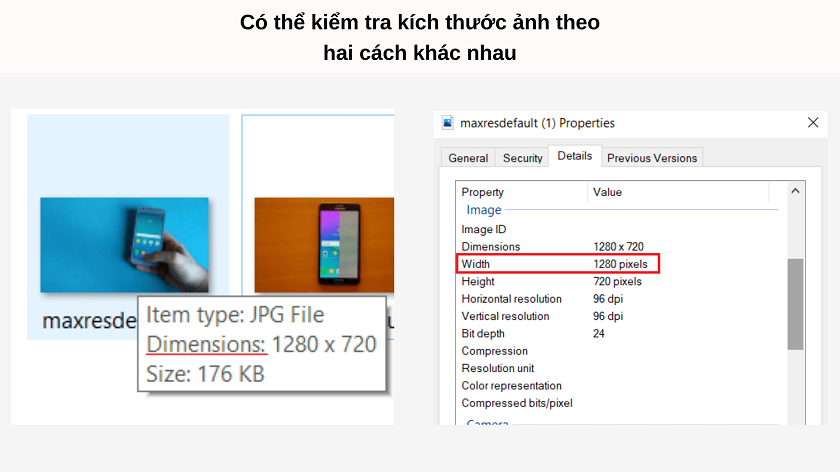Viewport: 840px width, 472px height.
Task: Open the Security tab
Action: click(x=522, y=158)
